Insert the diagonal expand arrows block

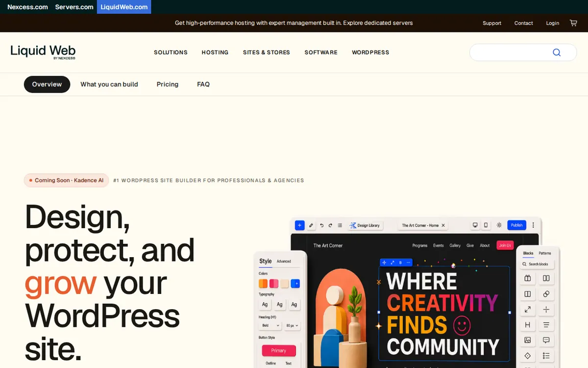coord(528,310)
